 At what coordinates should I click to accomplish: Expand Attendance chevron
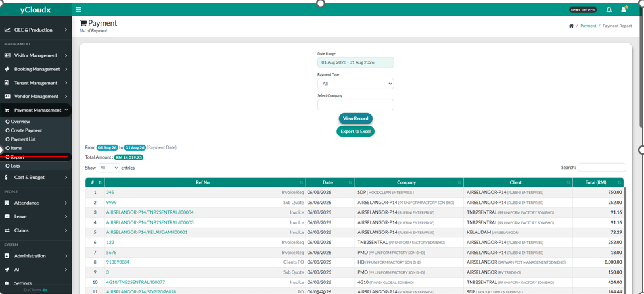click(66, 203)
